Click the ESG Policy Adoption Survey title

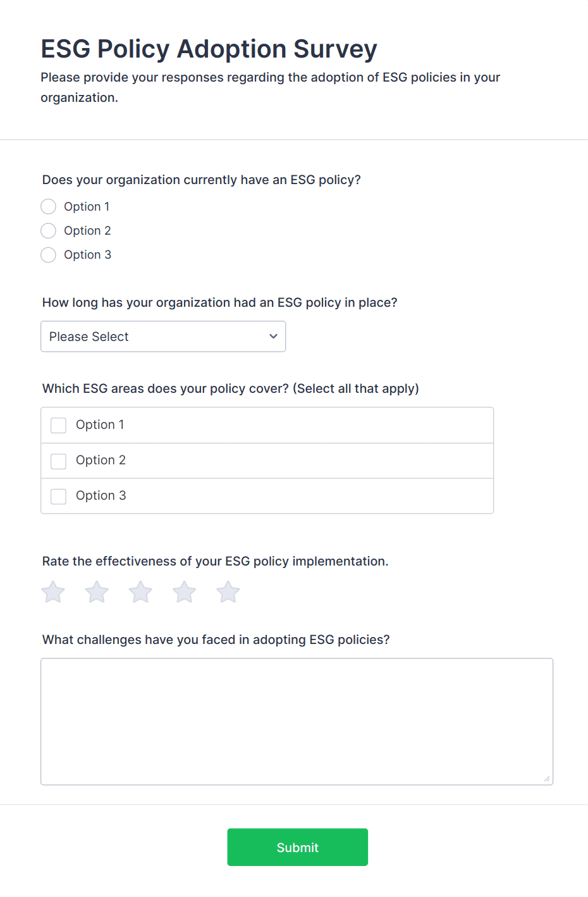(209, 49)
